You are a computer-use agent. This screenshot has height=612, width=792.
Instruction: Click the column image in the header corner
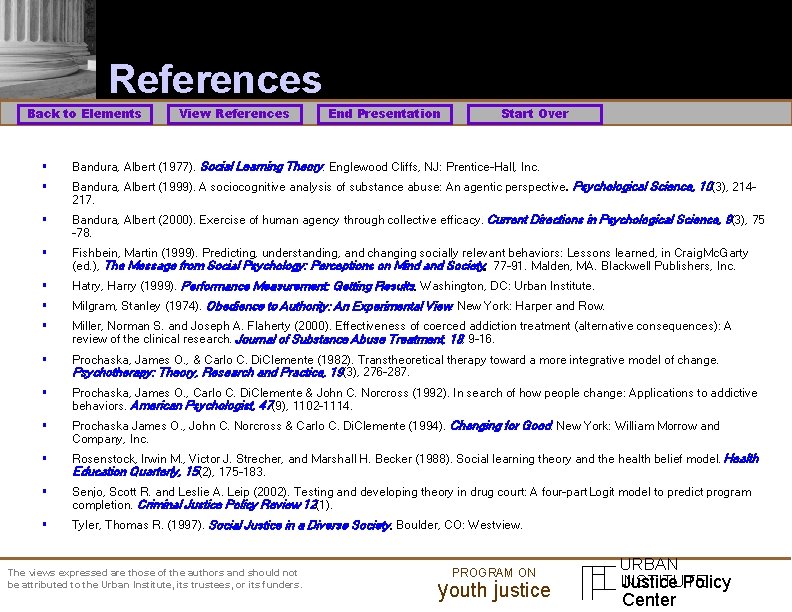(x=47, y=49)
